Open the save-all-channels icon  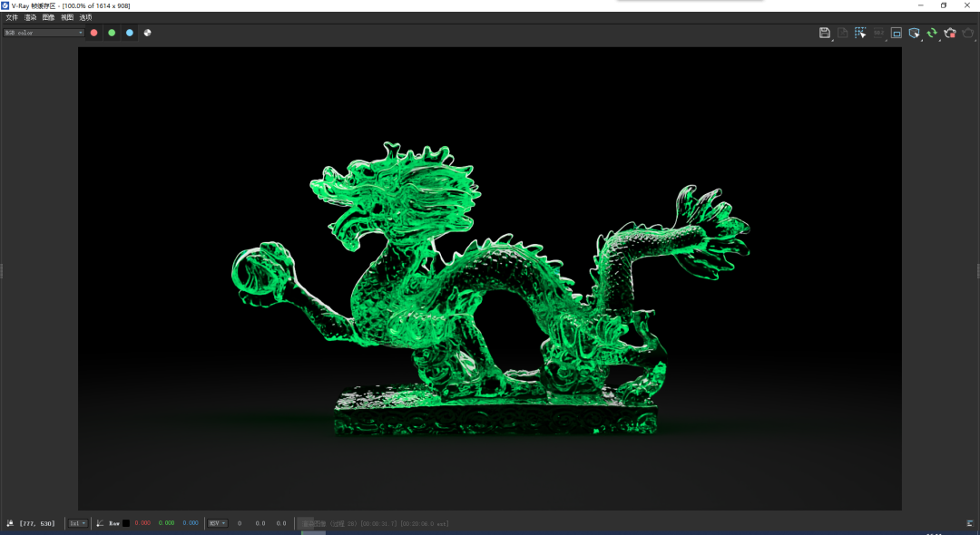(x=842, y=33)
